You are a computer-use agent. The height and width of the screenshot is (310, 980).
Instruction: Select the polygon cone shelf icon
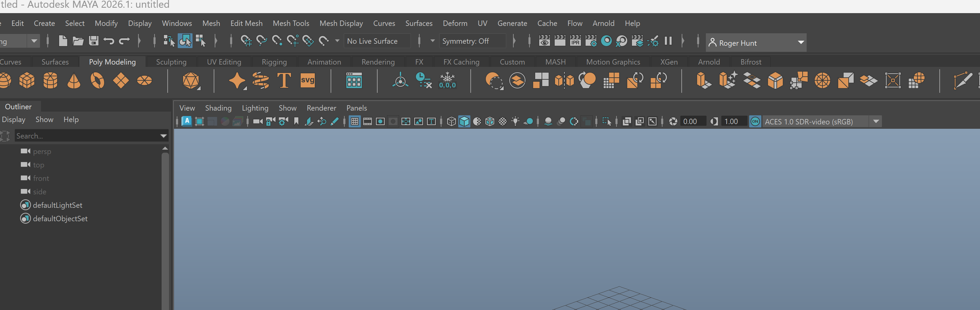point(74,81)
